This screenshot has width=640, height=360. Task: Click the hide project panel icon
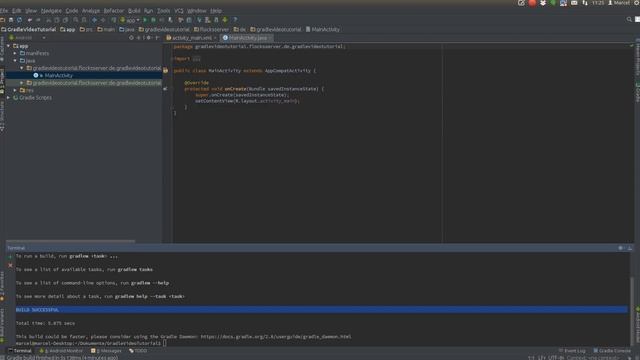pyautogui.click(x=157, y=38)
